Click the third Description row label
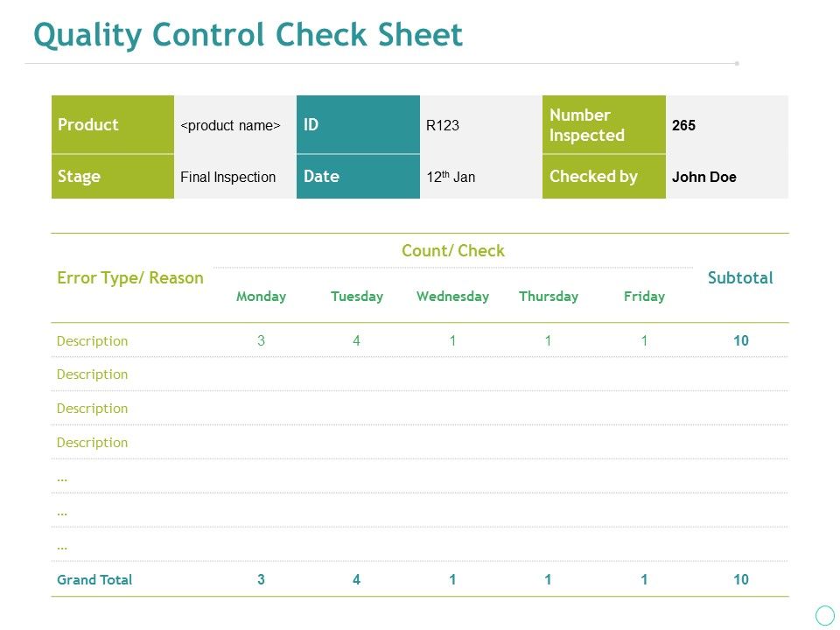Screen dimensions: 840x630 tap(92, 409)
